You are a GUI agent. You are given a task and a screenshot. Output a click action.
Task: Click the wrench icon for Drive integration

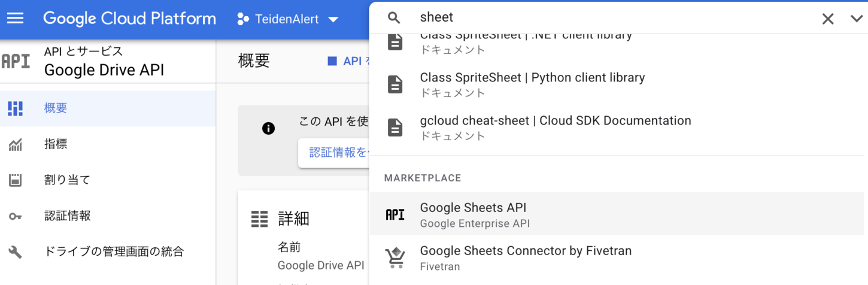(x=15, y=252)
